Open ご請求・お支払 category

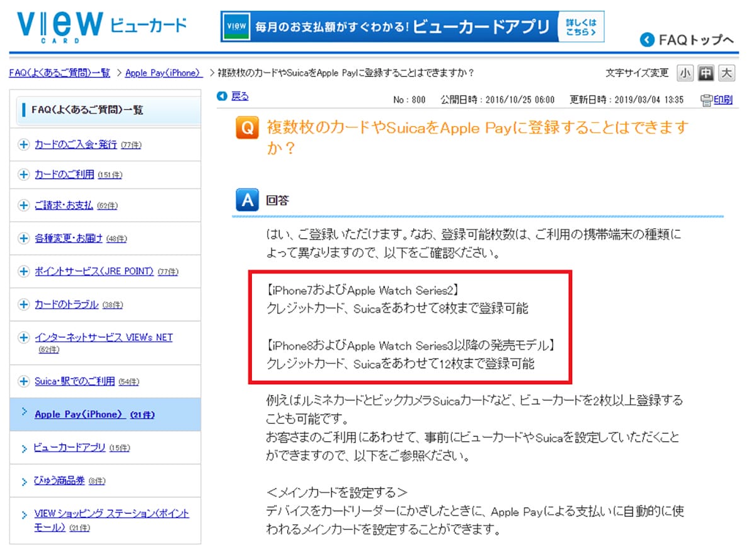click(x=64, y=205)
